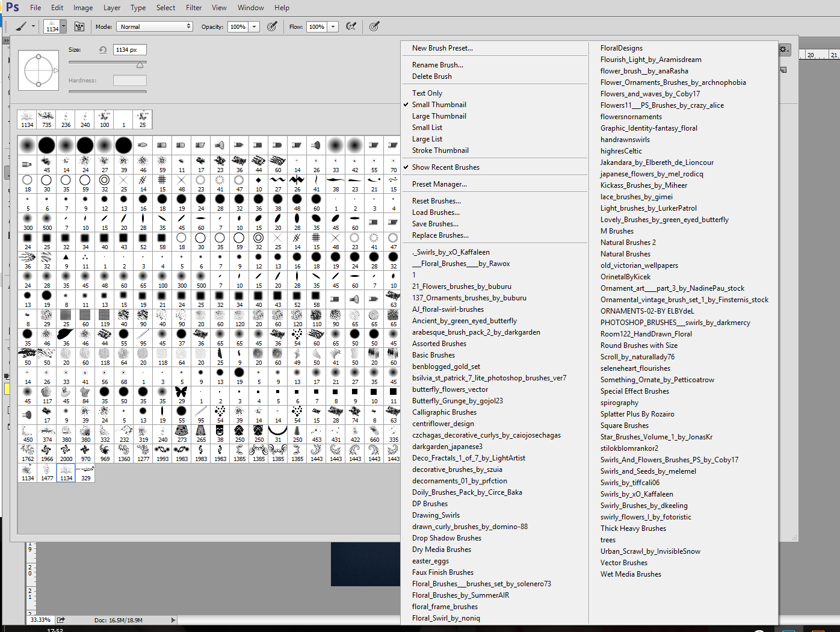Switch brush view to Stroke Thumbnail

coord(440,150)
